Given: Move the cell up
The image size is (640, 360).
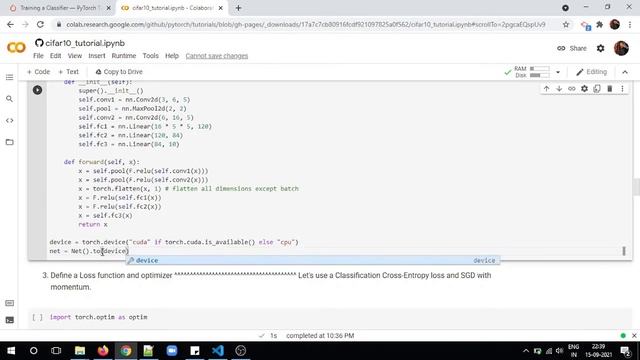Looking at the screenshot, I should pyautogui.click(x=547, y=89).
